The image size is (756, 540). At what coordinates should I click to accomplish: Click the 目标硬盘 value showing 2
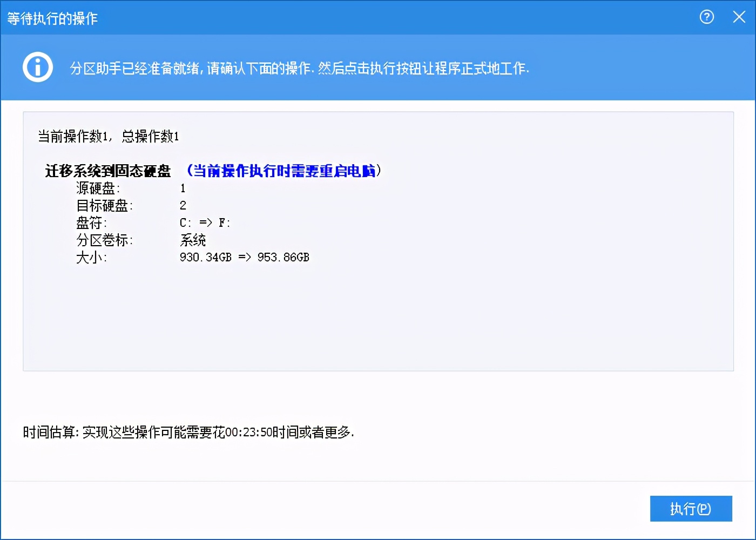point(183,205)
